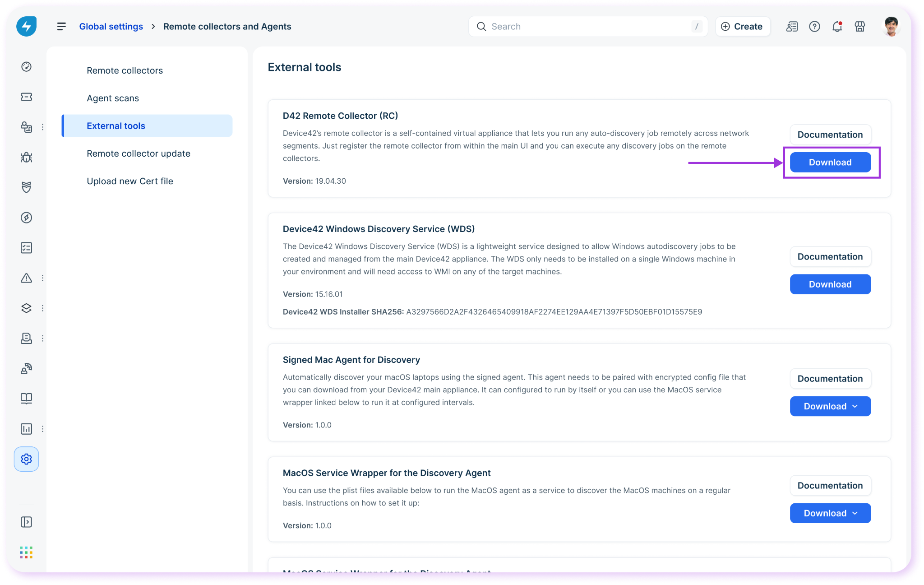Screen dimensions: 924x585
Task: Expand the collapsed sidebar panel icon
Action: point(26,522)
